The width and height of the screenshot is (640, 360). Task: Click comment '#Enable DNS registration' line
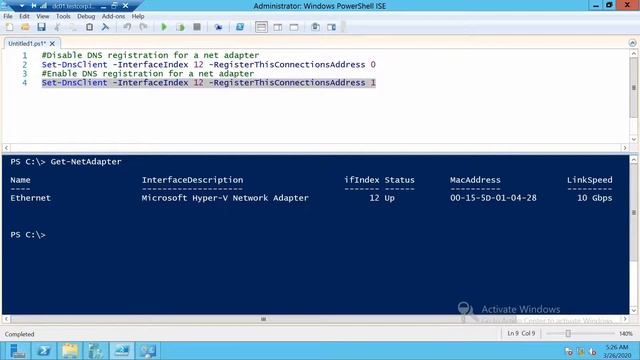coord(148,73)
